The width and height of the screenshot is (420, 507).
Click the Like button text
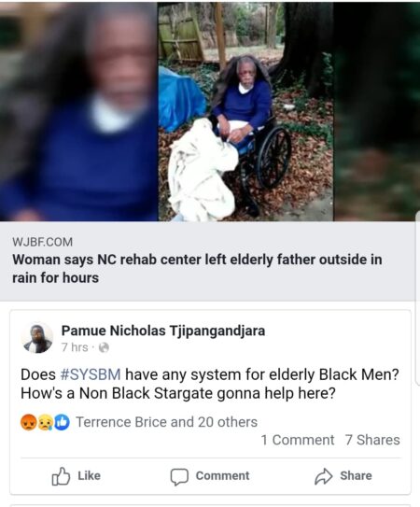89,475
